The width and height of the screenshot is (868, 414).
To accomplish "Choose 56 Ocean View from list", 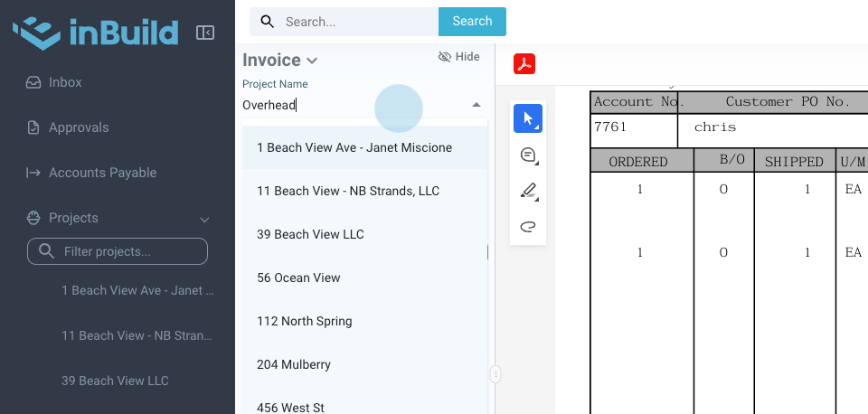I will (x=298, y=278).
